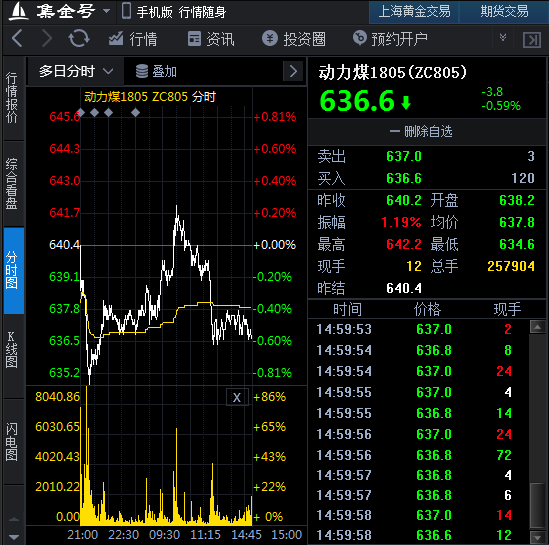Click 删除自选 to remove from watchlist
Viewport: 549px width, 545px height.
coord(421,132)
